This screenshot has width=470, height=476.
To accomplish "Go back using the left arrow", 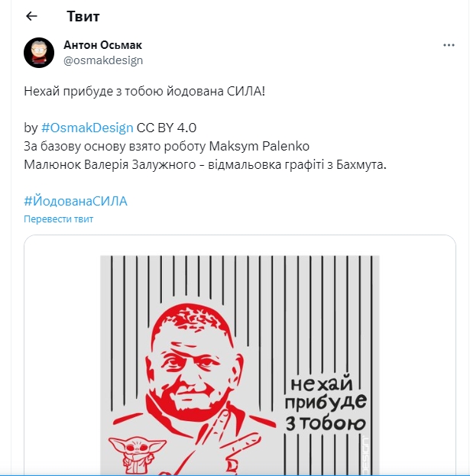I will click(x=31, y=16).
